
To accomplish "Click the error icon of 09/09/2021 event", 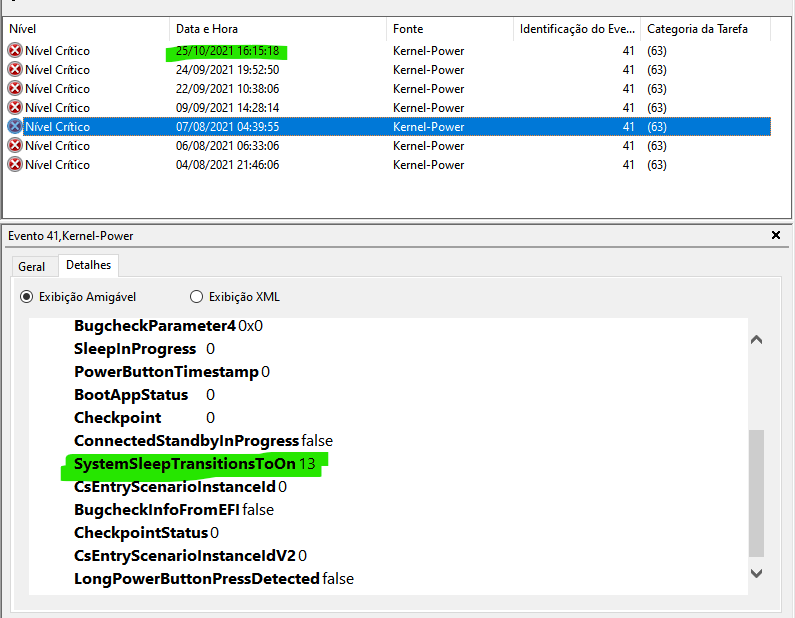I will (15, 107).
